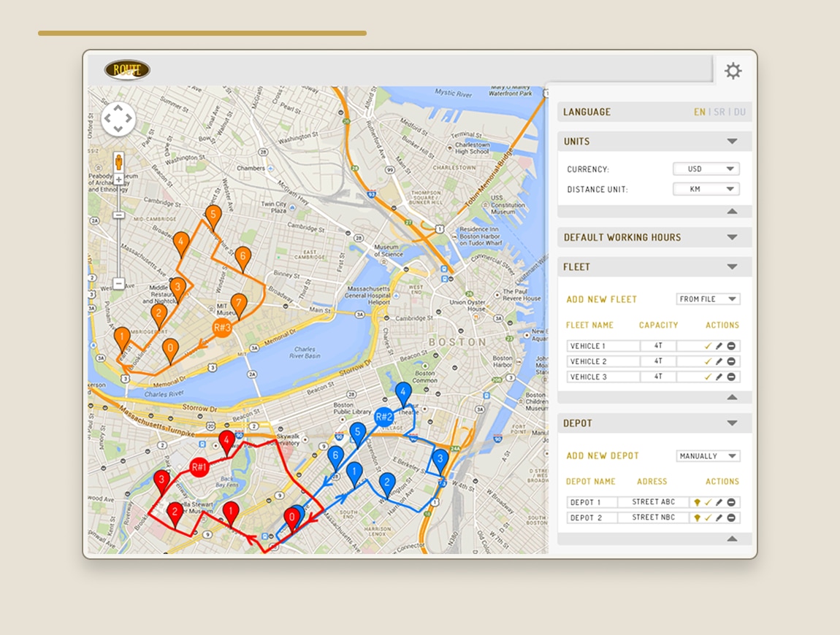840x635 pixels.
Task: Remove Depot 1
Action: coord(730,502)
